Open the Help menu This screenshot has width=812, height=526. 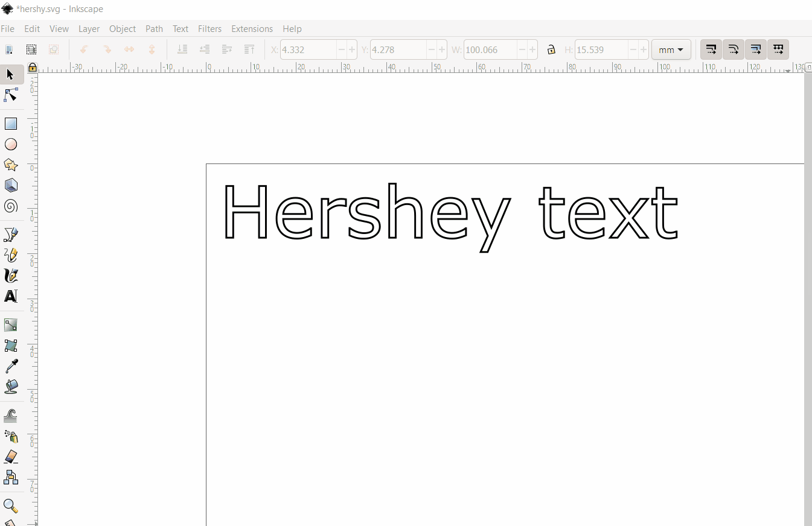[x=292, y=29]
